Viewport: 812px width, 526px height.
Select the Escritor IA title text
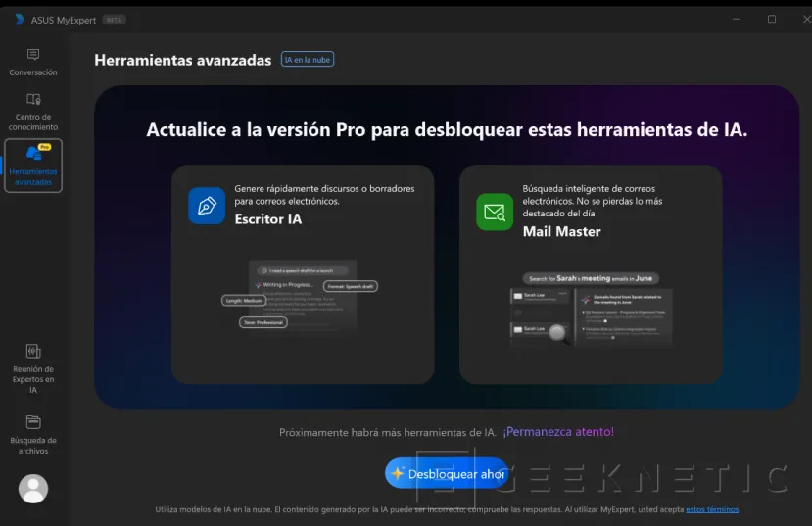[x=268, y=219]
